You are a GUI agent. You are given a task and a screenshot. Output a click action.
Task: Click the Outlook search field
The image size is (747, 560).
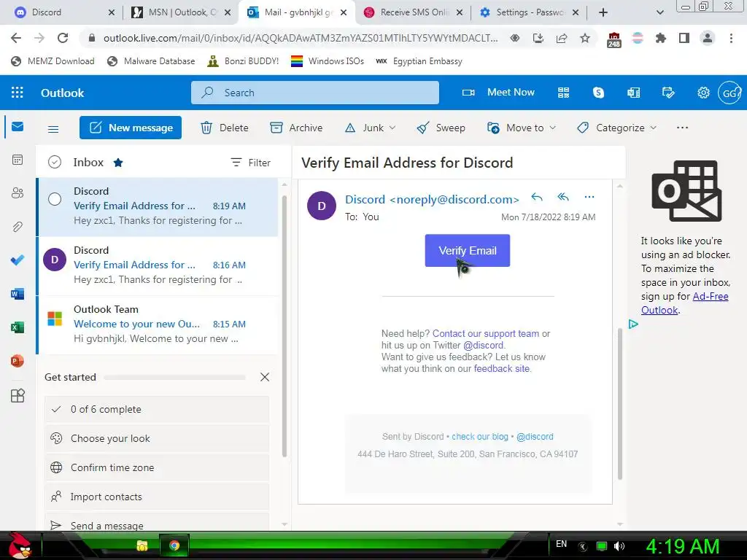[315, 93]
